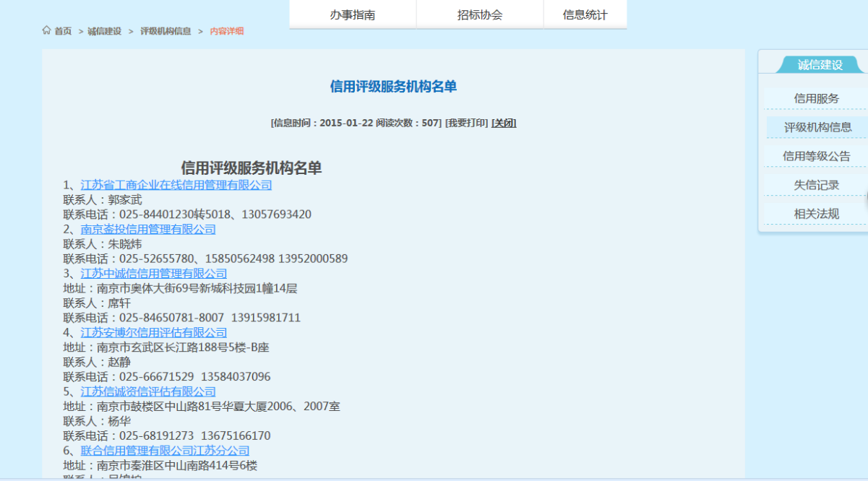The height and width of the screenshot is (481, 868).
Task: Choose 相关法规 in the sidebar menu
Action: coord(816,214)
